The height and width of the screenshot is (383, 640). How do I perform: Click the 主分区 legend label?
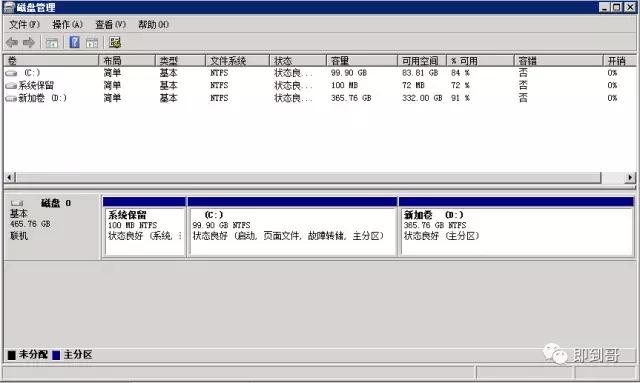(x=78, y=354)
